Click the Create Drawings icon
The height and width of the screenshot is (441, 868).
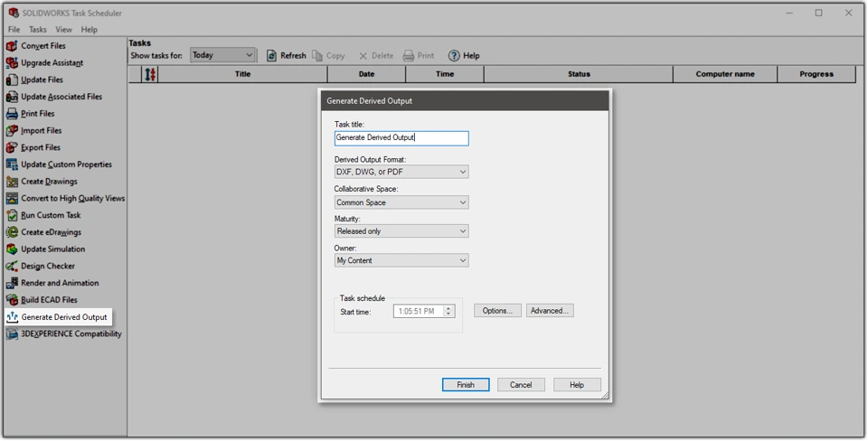12,182
